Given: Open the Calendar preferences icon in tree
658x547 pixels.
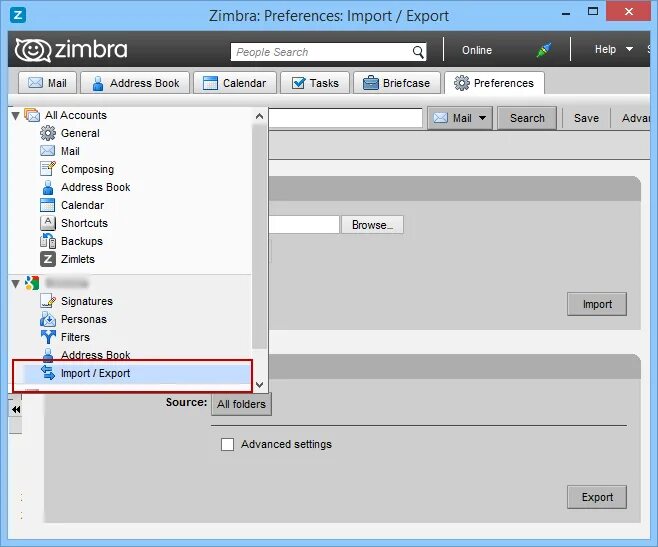Looking at the screenshot, I should [x=47, y=205].
